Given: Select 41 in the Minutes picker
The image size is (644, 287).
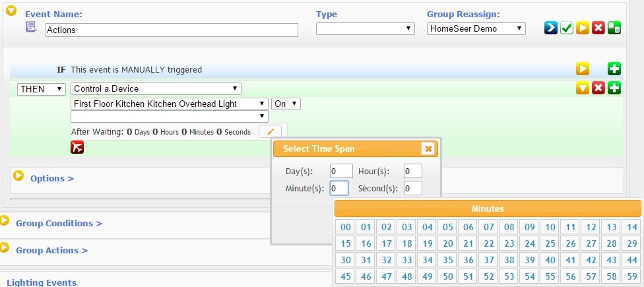Looking at the screenshot, I should pos(571,260).
